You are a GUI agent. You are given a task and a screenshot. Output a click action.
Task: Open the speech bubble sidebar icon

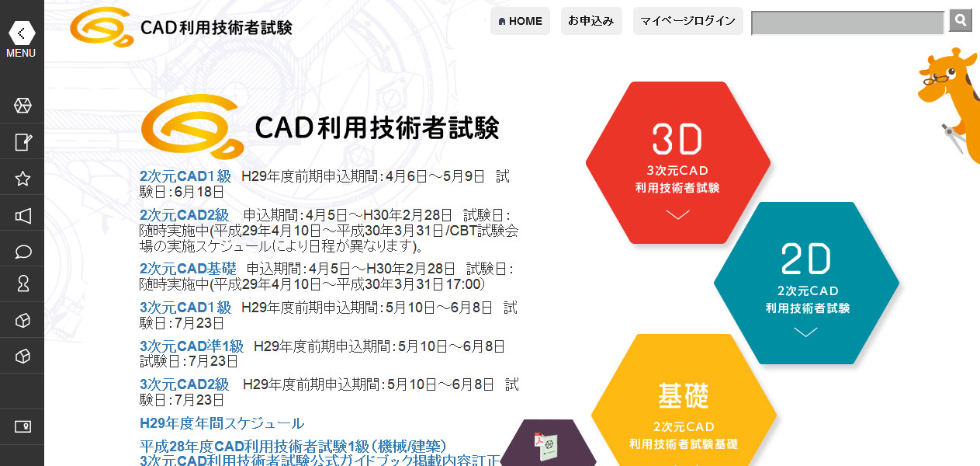(23, 252)
